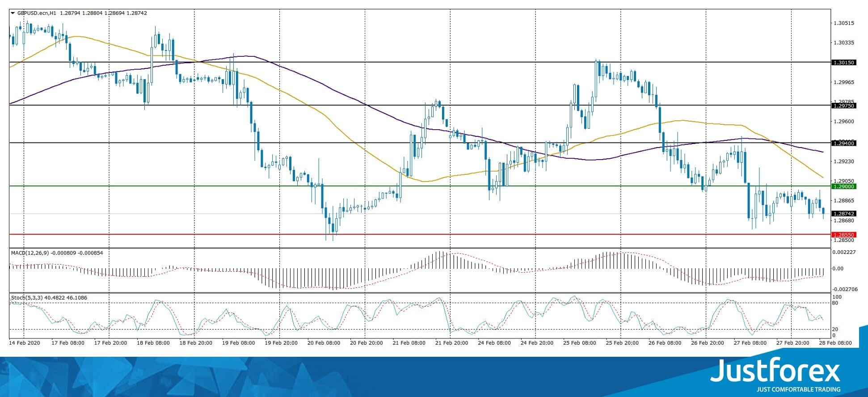Click the 1.29230 price axis value

pyautogui.click(x=844, y=161)
